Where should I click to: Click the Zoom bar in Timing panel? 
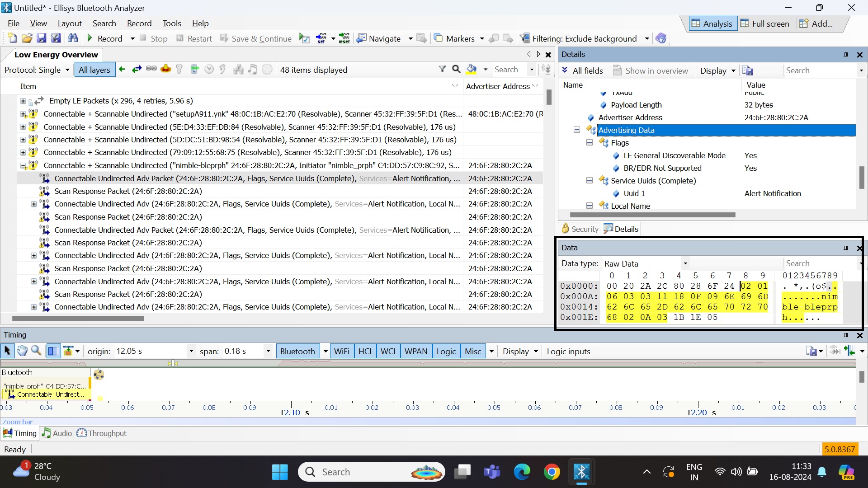(x=428, y=422)
